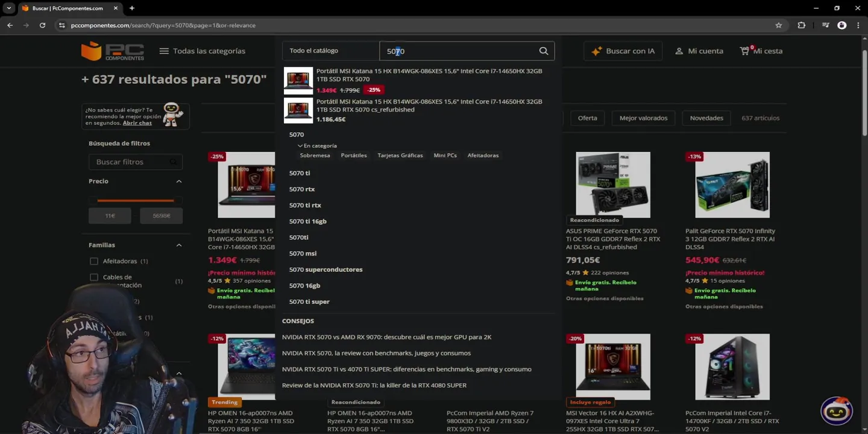
Task: Choose the '5070 ti rtx' search suggestion
Action: 305,206
